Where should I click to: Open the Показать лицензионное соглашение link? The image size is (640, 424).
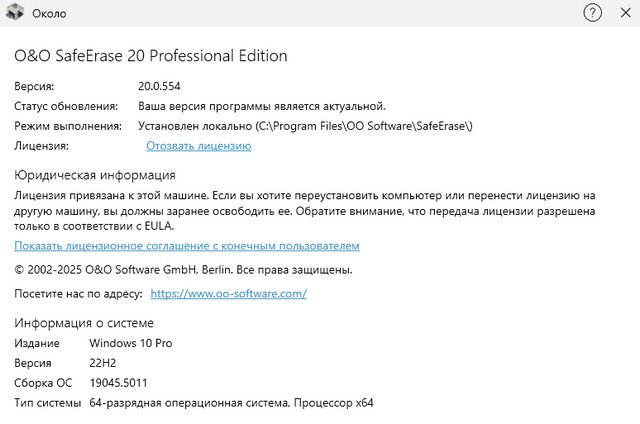point(186,246)
